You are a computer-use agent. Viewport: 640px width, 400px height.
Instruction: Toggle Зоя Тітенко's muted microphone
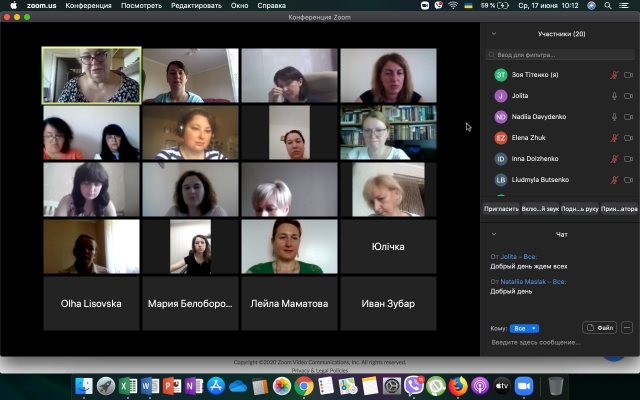tap(614, 75)
